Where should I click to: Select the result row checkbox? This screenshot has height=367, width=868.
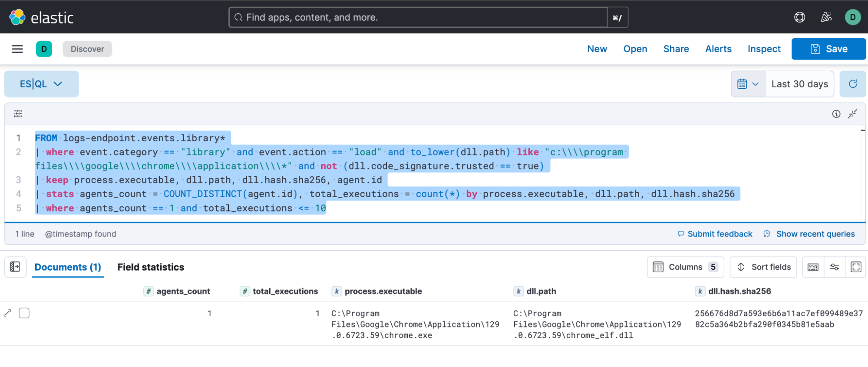(x=24, y=313)
